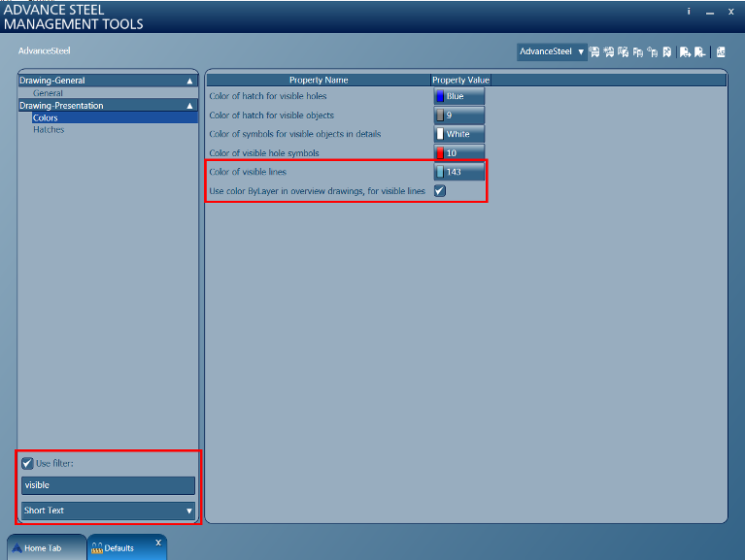745x560 pixels.
Task: Open color 9 swatch for visible objects hatch
Action: pos(459,115)
